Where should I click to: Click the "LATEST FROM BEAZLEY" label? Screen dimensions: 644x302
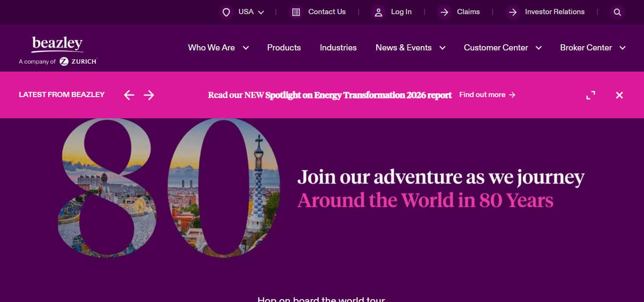click(x=62, y=95)
